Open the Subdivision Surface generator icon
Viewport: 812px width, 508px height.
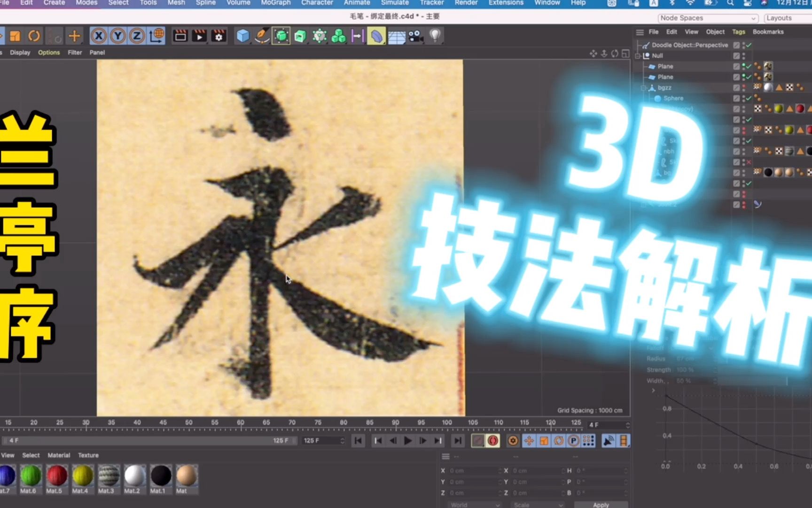[281, 36]
